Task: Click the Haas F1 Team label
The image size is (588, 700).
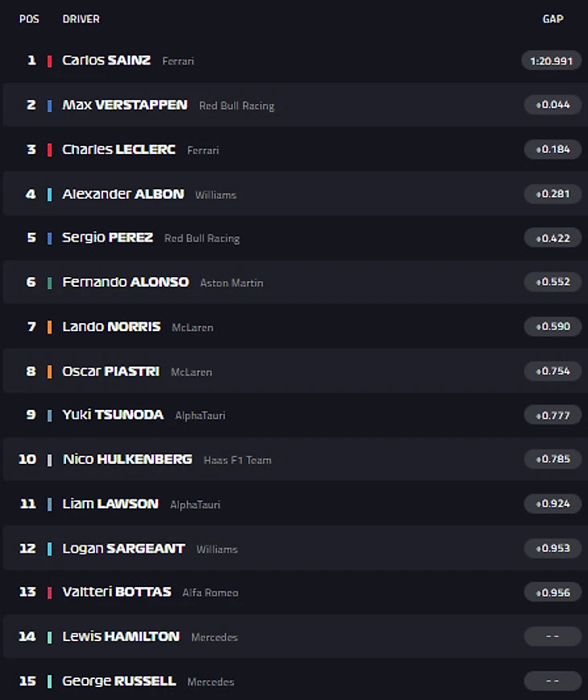Action: [237, 460]
